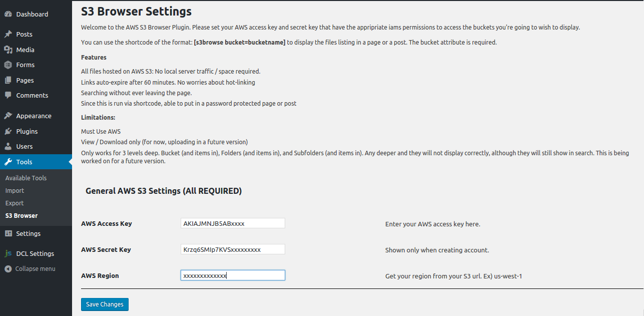Open the Import submenu link

[15, 190]
